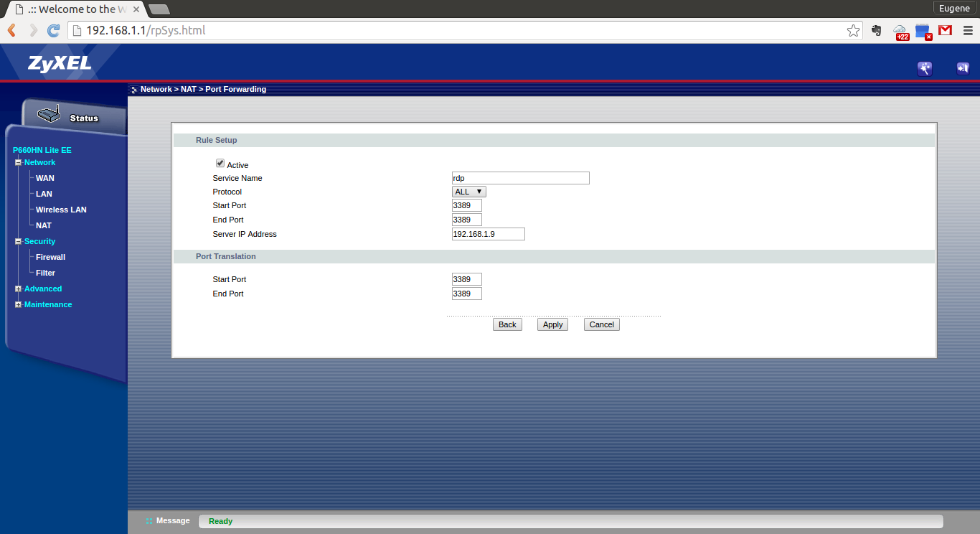Reload the page in the browser
This screenshot has height=534, width=980.
tap(53, 30)
